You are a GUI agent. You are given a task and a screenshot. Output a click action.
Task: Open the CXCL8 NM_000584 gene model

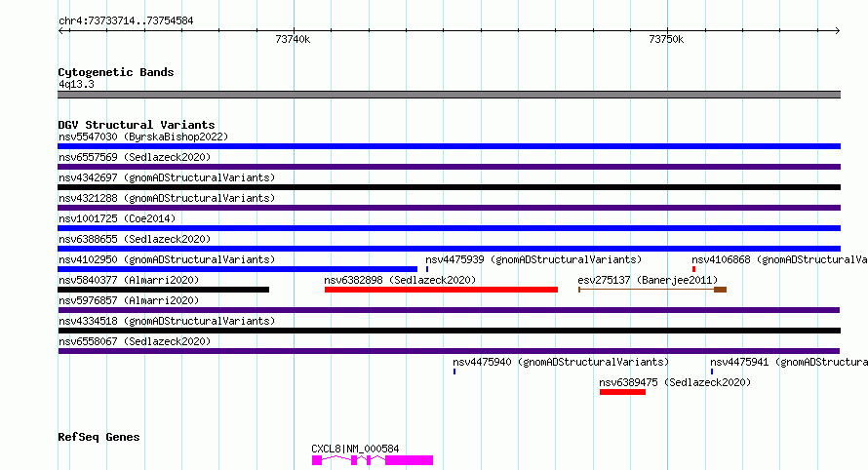[x=372, y=460]
